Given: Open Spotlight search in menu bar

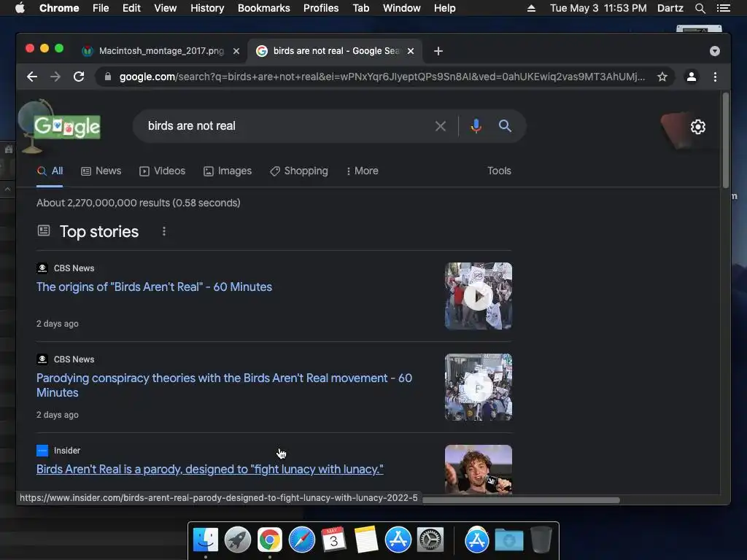Looking at the screenshot, I should tap(700, 8).
